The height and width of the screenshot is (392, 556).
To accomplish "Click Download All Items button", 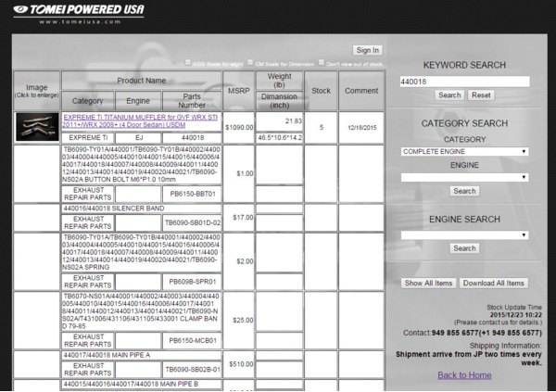I will [x=494, y=283].
